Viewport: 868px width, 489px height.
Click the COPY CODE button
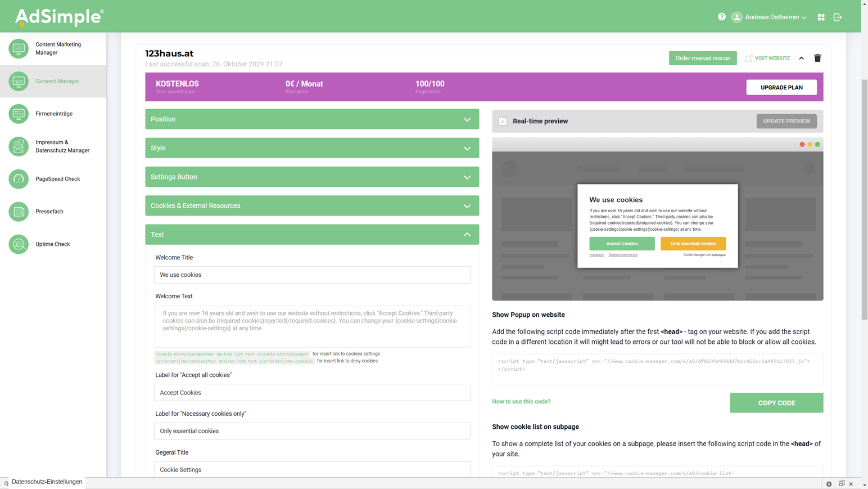pyautogui.click(x=776, y=403)
